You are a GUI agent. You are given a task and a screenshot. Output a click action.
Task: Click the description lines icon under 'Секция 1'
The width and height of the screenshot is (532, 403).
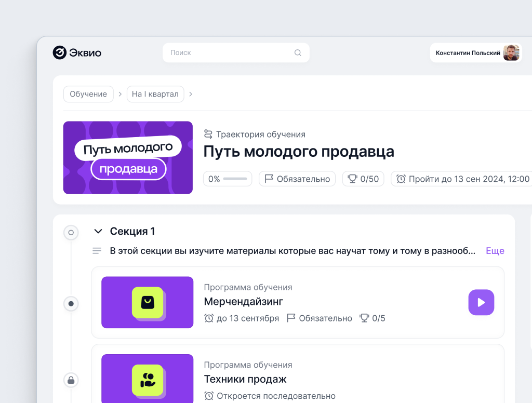(96, 250)
